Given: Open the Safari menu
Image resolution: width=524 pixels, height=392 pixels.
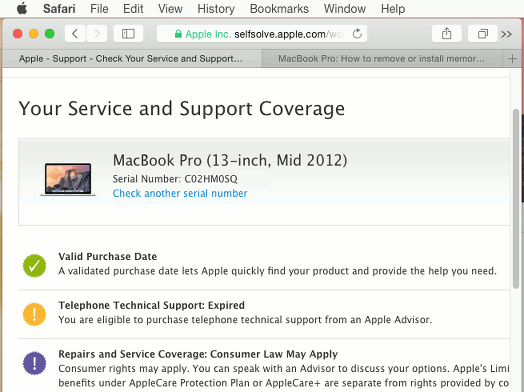Looking at the screenshot, I should click(59, 9).
